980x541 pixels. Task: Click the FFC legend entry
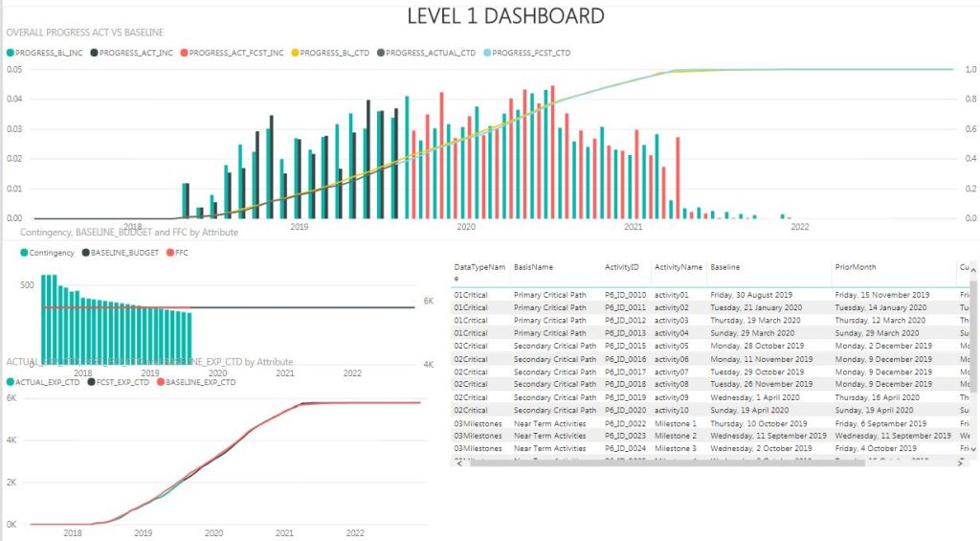click(177, 253)
